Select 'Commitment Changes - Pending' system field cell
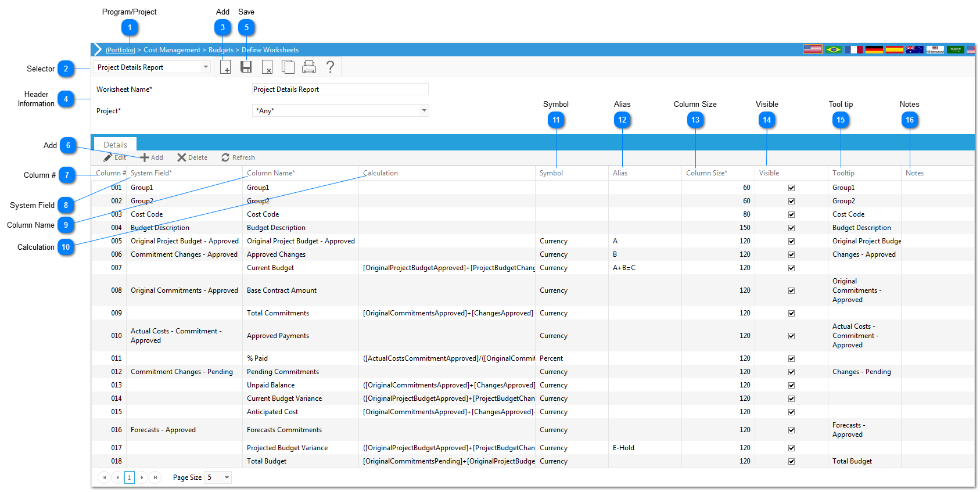The image size is (980, 492). point(182,372)
